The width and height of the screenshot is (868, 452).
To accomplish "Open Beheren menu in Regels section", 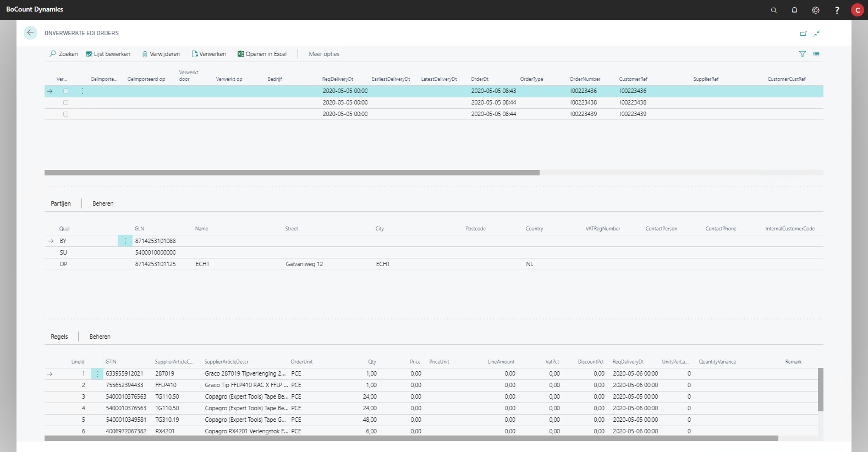I will (100, 337).
